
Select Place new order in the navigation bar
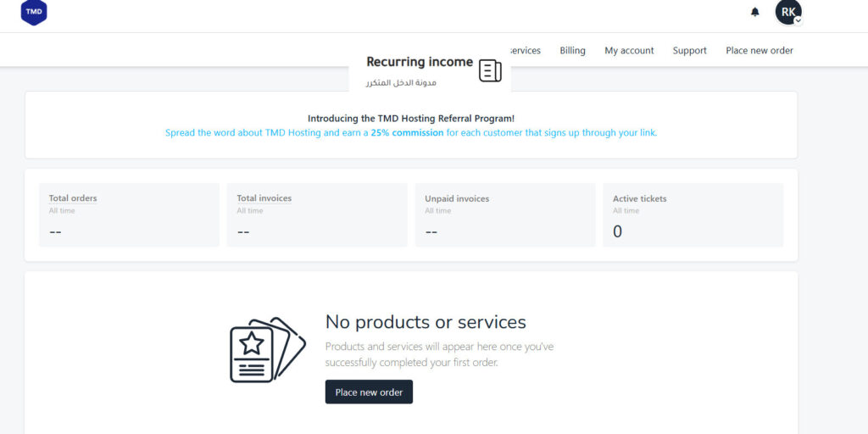click(759, 50)
